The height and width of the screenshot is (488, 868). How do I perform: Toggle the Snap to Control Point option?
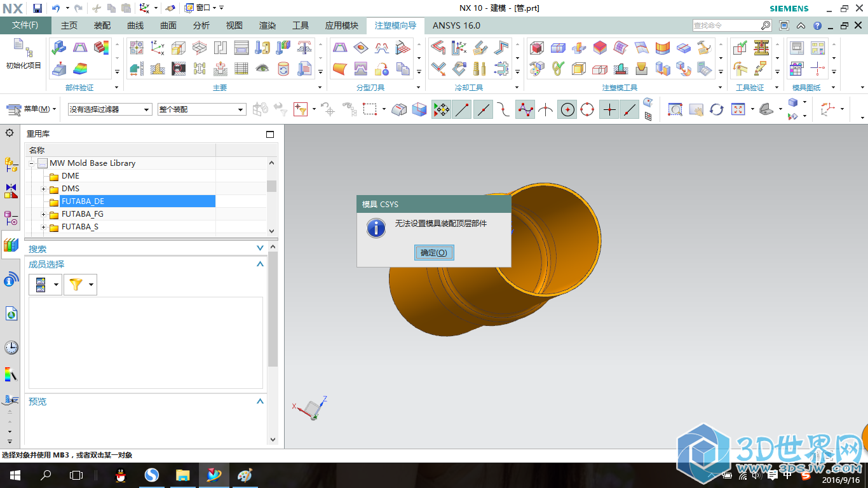(504, 109)
